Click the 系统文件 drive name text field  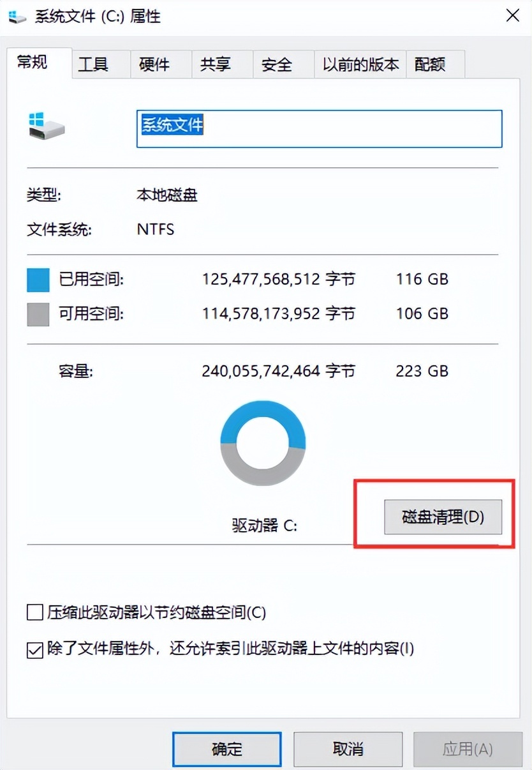pyautogui.click(x=319, y=128)
